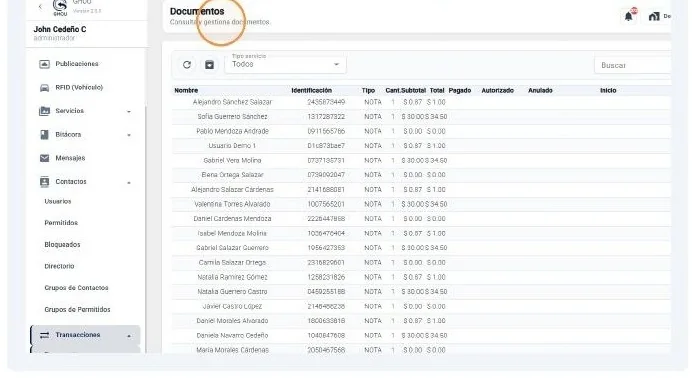Image resolution: width=695 pixels, height=378 pixels.
Task: Go to Bloqueados under Contactos
Action: (62, 244)
